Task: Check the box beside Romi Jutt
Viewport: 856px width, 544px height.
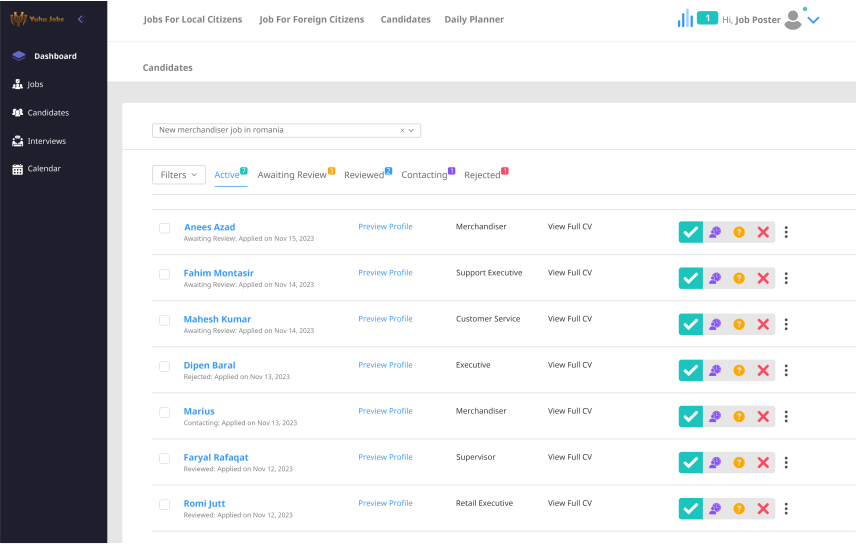Action: point(165,504)
